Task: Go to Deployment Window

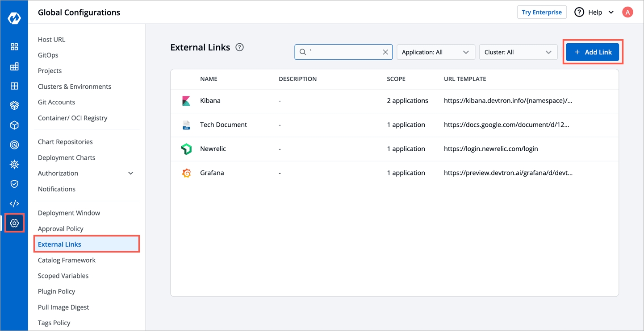Action: 69,213
